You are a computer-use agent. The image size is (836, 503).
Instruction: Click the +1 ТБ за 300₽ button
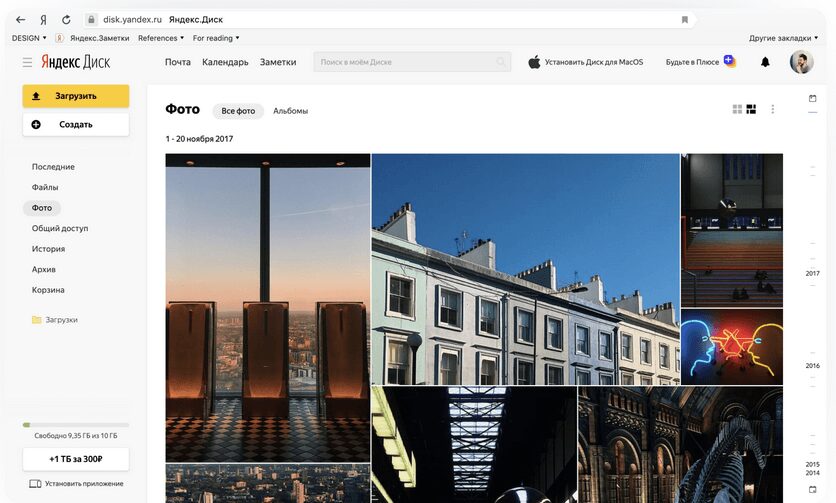(x=76, y=459)
